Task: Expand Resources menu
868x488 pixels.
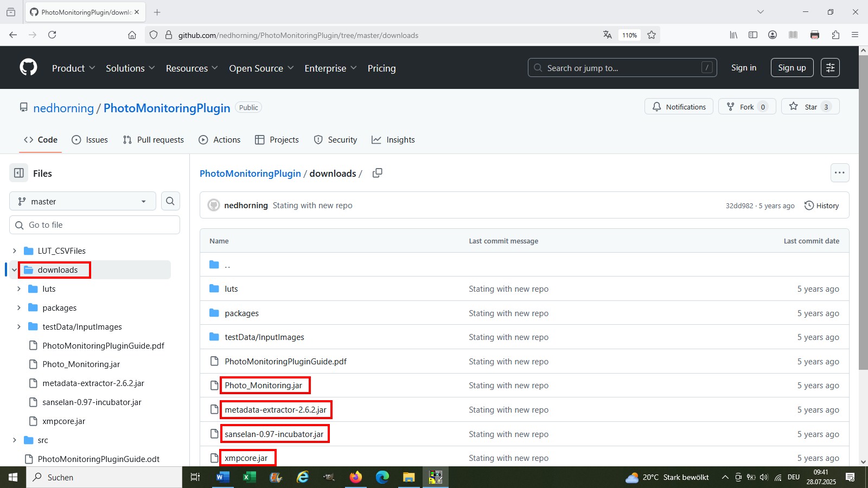Action: [x=192, y=68]
